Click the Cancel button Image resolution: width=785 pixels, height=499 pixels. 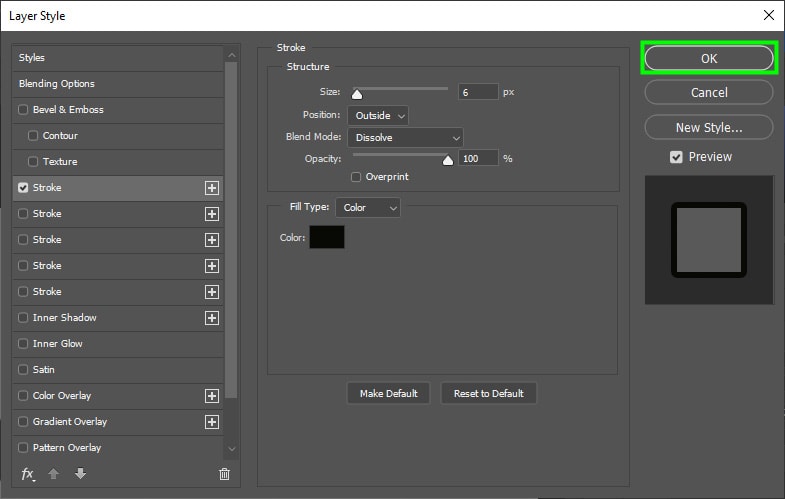tap(709, 93)
